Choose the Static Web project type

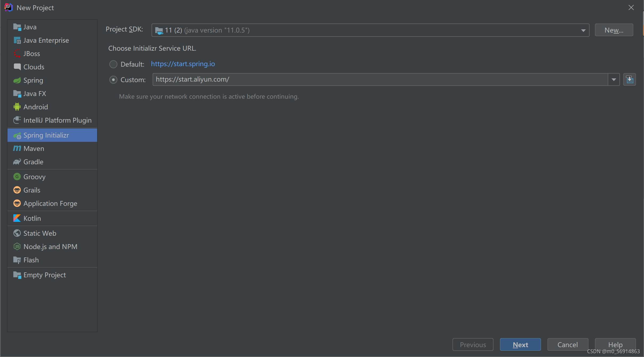[40, 233]
